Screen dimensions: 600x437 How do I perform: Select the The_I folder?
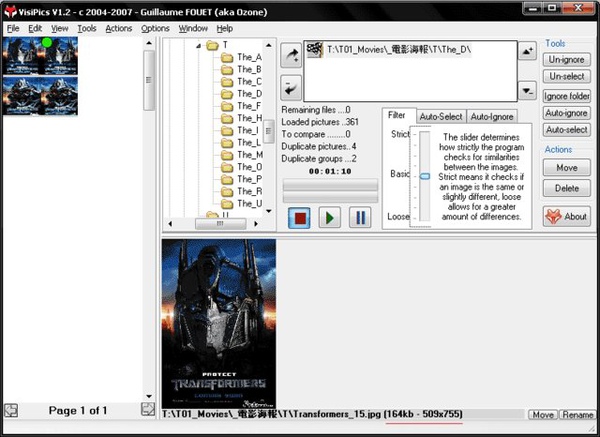(x=242, y=130)
